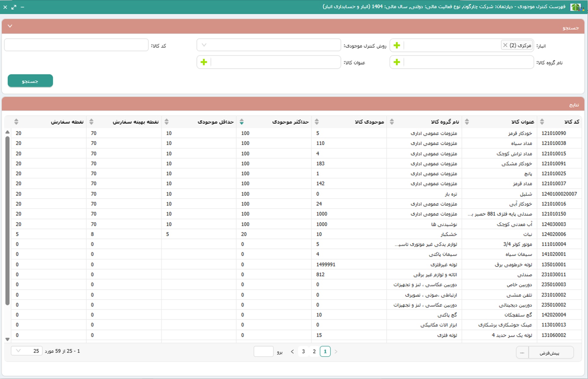
Task: Sort by عنوان کالا column arrows
Action: click(467, 122)
